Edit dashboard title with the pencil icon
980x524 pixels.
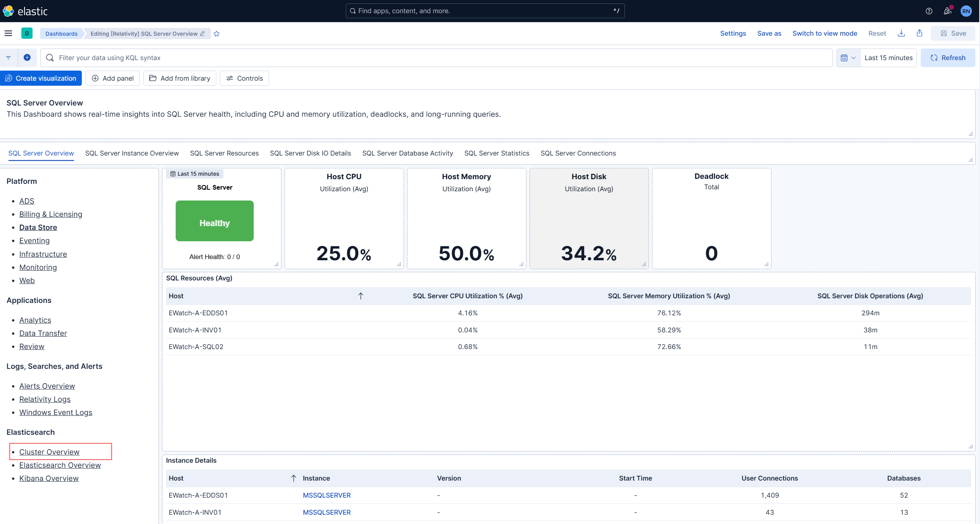click(x=202, y=34)
